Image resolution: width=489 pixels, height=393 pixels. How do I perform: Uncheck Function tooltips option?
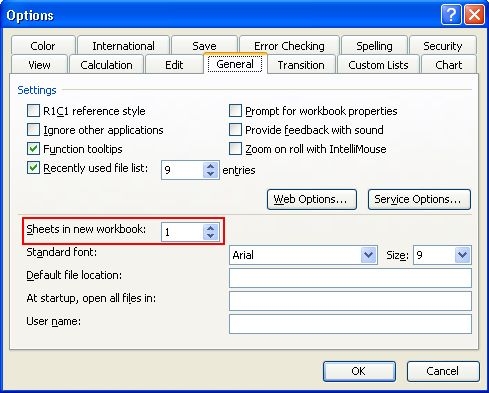[x=33, y=148]
